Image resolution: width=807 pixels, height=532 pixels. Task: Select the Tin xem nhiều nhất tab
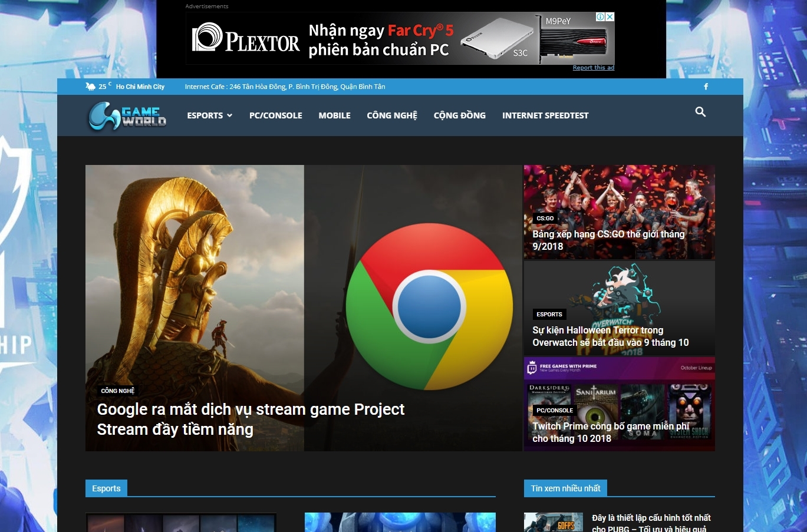tap(565, 488)
